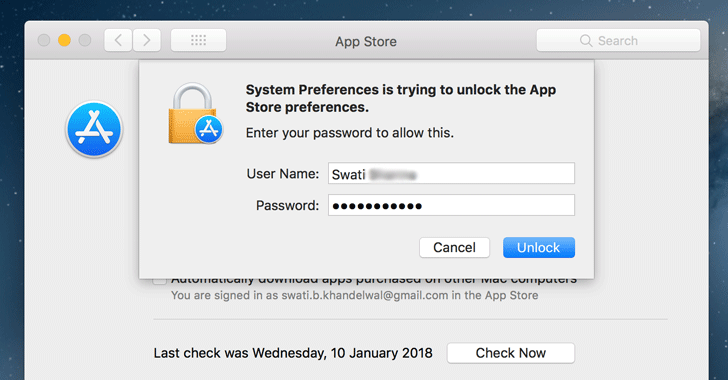Screen dimensions: 728x380
Task: Cancel the unlock password dialog
Action: click(x=455, y=248)
